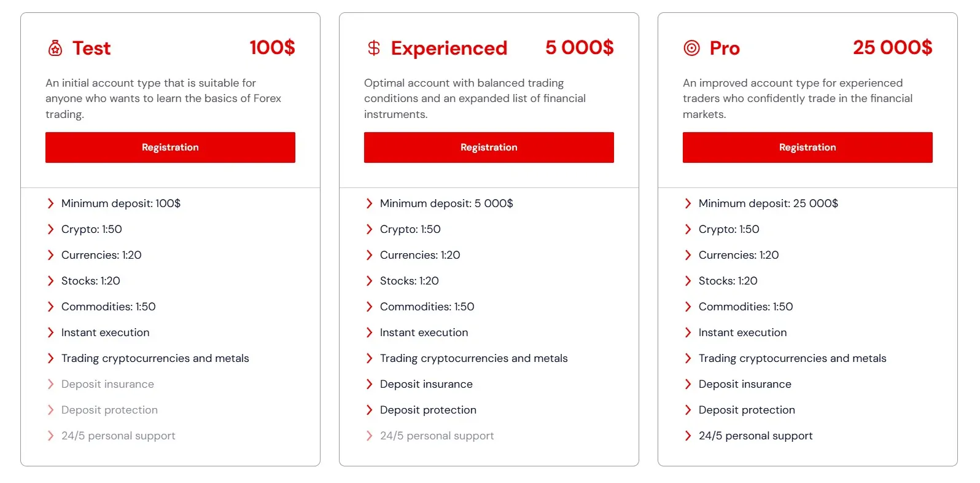Click Minimum deposit: 5 000$ text

446,203
